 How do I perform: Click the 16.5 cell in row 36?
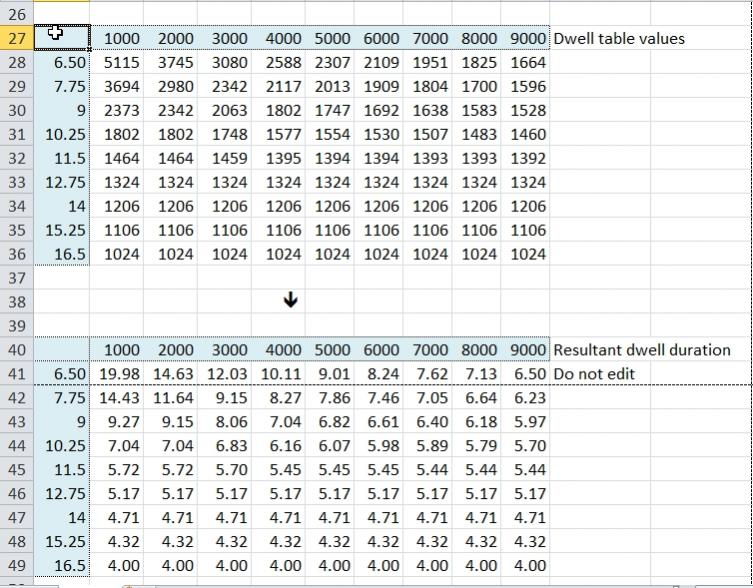(68, 254)
